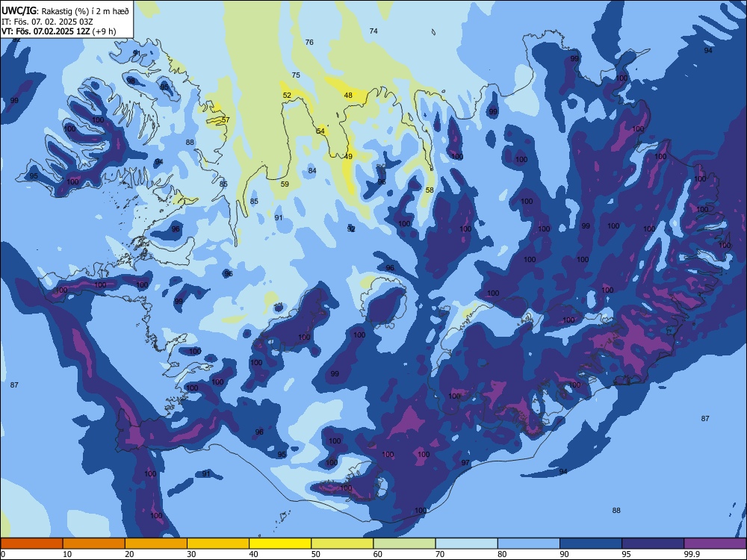This screenshot has width=747, height=560.
Task: Click the legend tick label '70'
Action: coord(440,554)
